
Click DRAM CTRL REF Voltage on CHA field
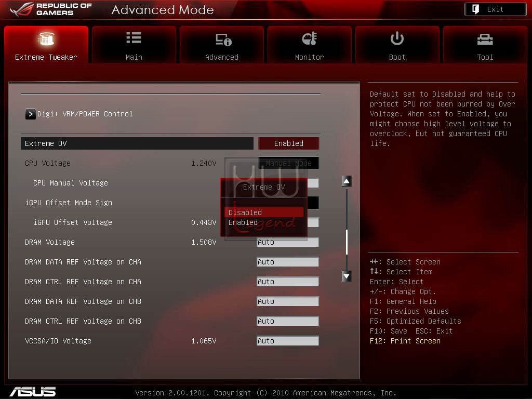click(x=288, y=282)
